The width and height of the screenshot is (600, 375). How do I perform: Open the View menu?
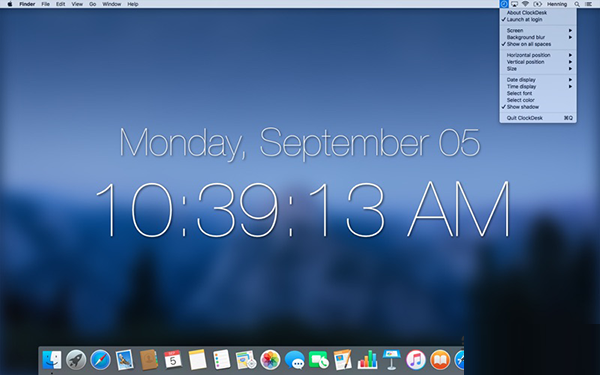tap(77, 4)
